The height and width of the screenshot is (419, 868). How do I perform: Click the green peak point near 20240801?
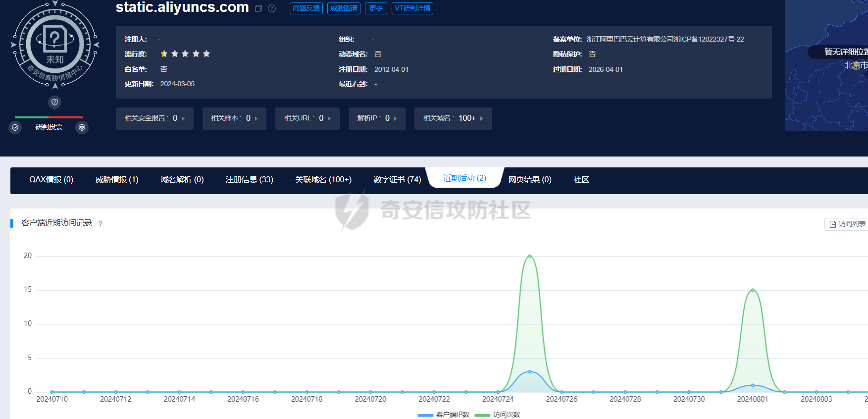tap(753, 290)
